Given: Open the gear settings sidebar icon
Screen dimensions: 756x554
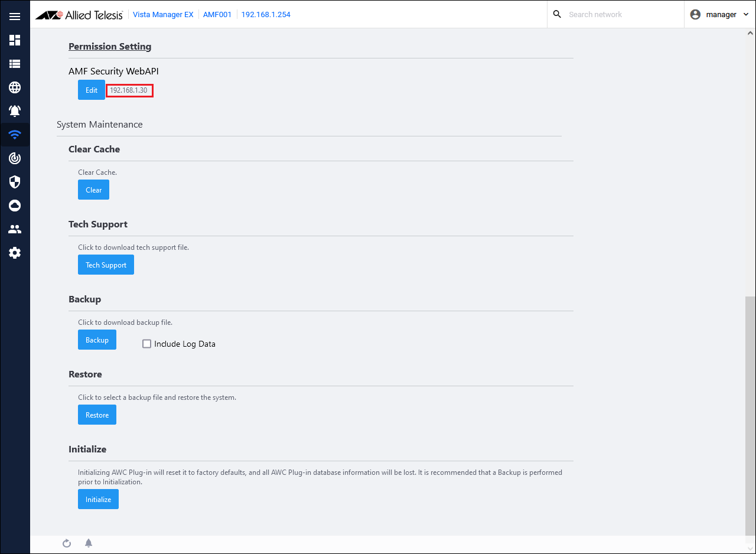Looking at the screenshot, I should 15,253.
